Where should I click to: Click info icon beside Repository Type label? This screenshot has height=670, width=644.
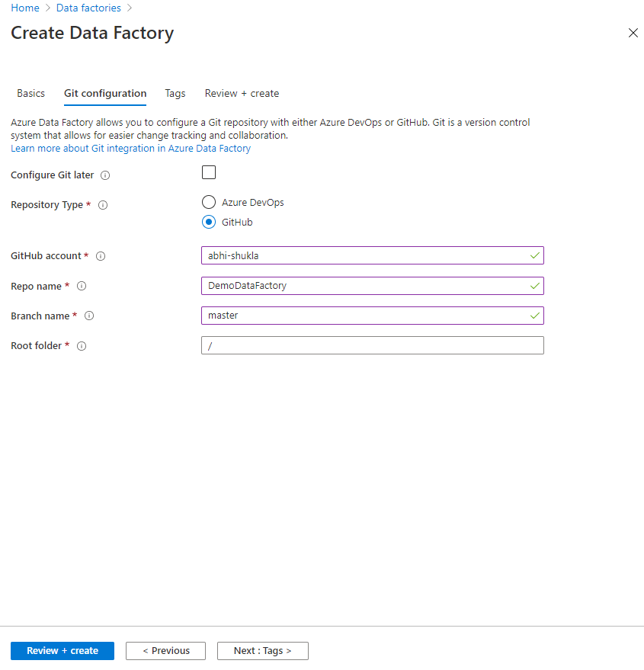click(103, 205)
